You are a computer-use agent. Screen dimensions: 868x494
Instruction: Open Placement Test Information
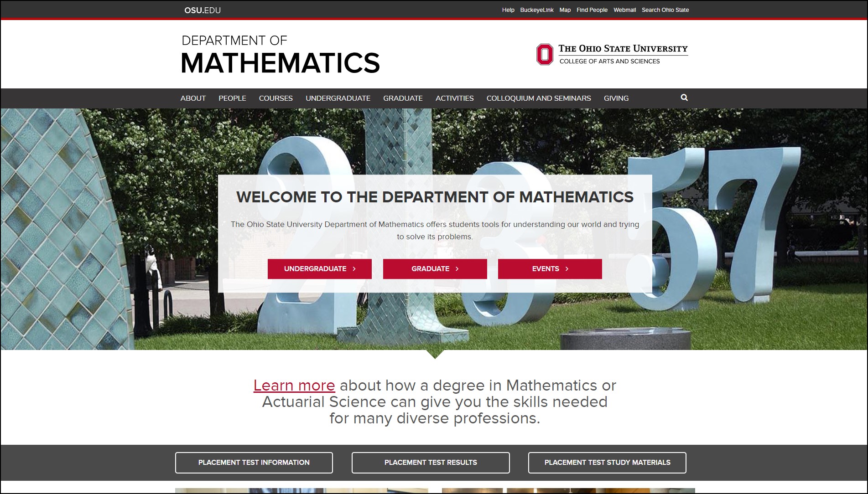coord(254,463)
